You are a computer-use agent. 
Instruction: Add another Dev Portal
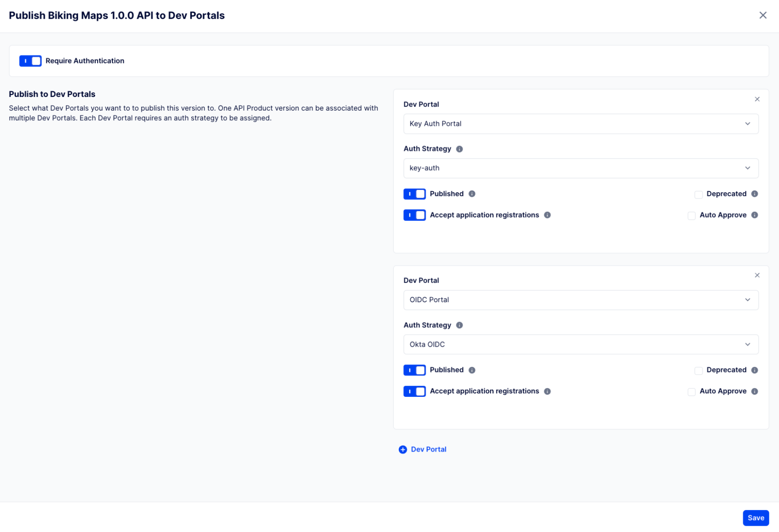(423, 449)
